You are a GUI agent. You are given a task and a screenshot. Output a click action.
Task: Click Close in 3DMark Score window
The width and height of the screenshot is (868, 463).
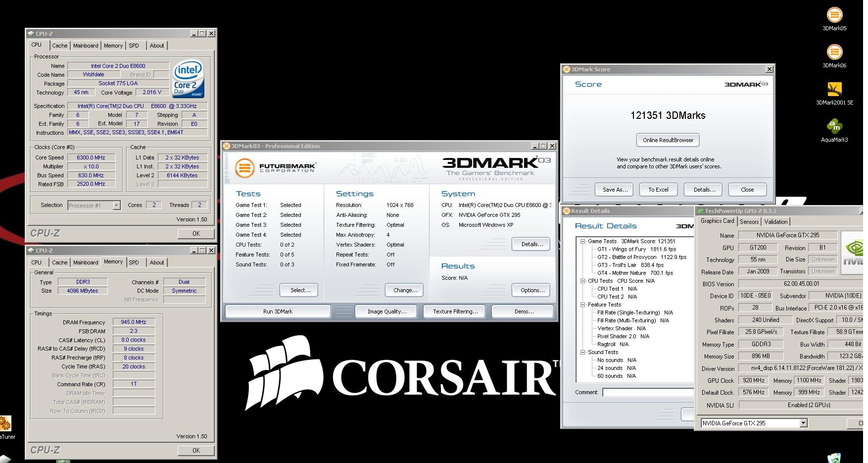[x=747, y=190]
